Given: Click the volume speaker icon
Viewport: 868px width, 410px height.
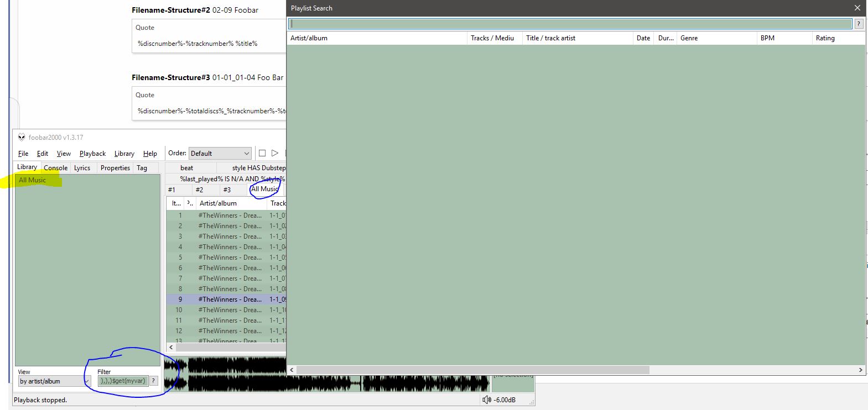Looking at the screenshot, I should [486, 400].
